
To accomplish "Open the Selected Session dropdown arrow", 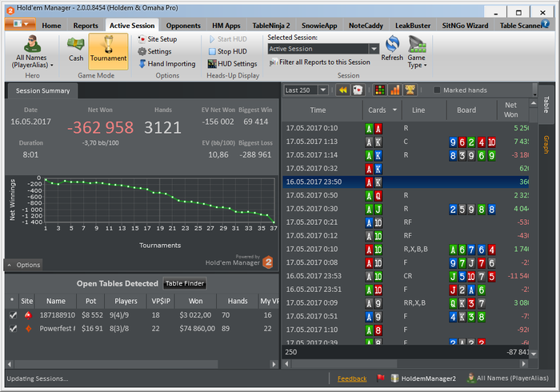I will coord(374,49).
